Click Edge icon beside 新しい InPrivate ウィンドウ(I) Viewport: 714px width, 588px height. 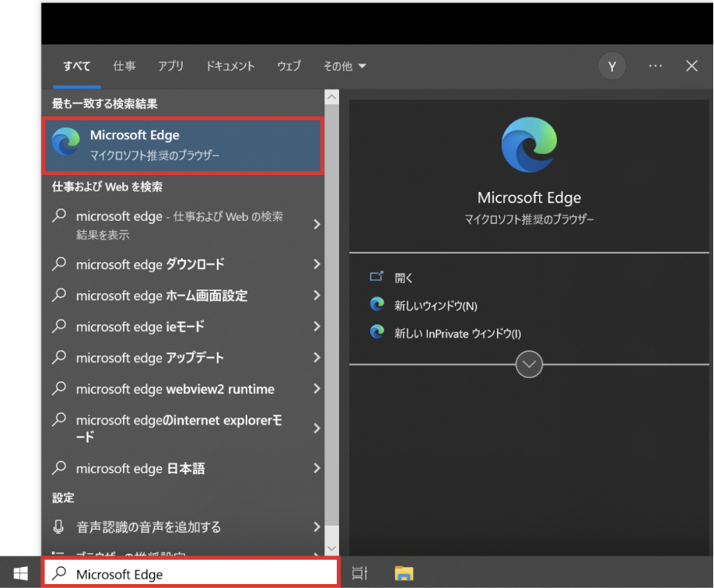[x=377, y=331]
